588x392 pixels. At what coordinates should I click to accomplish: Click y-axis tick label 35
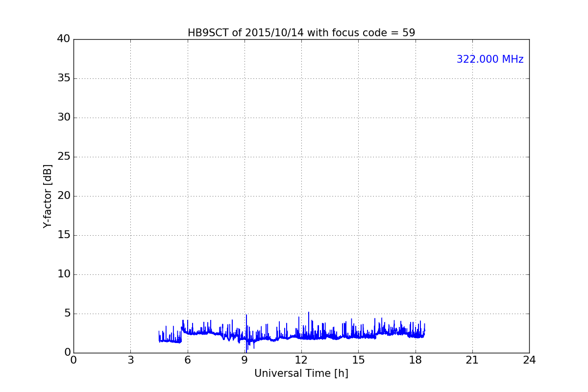[x=64, y=78]
